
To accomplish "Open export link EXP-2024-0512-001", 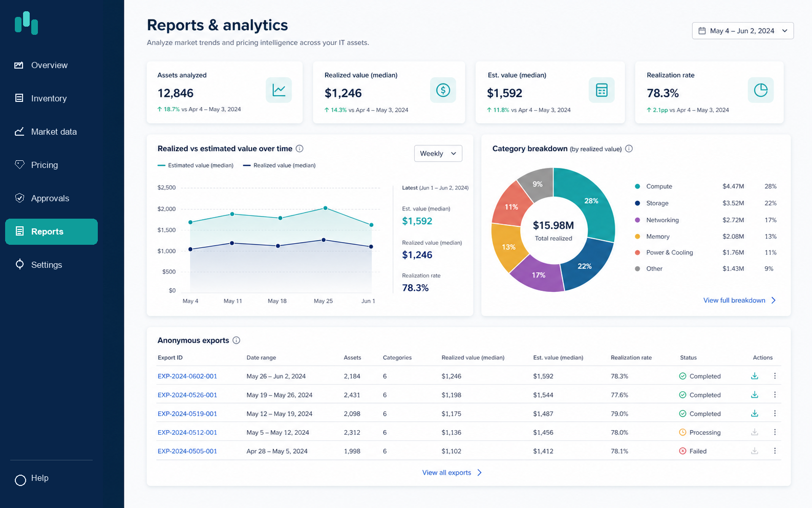I will [187, 432].
